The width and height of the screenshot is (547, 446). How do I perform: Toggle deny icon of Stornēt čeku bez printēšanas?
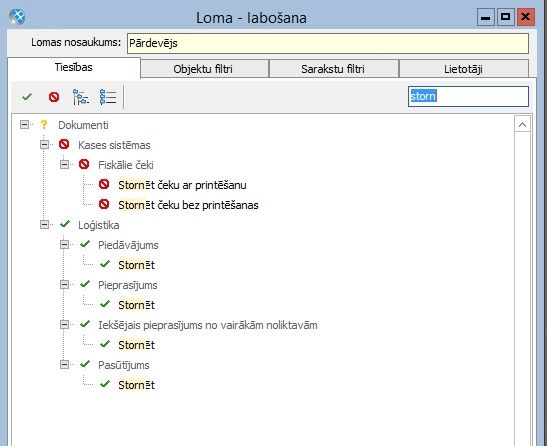coord(104,204)
